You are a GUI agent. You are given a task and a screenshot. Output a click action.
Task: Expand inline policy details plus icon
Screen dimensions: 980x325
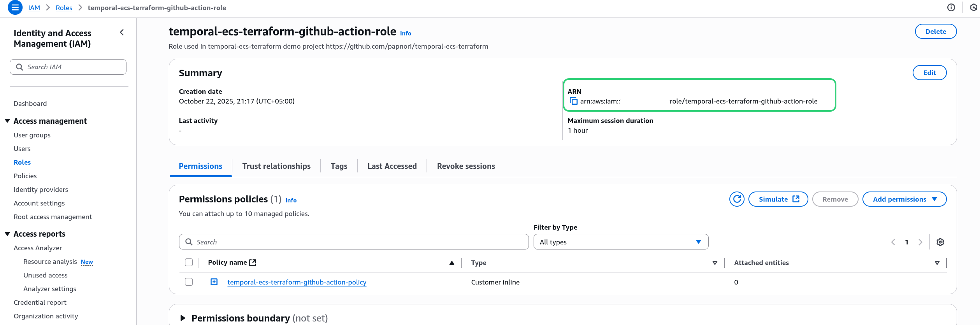[x=214, y=282]
